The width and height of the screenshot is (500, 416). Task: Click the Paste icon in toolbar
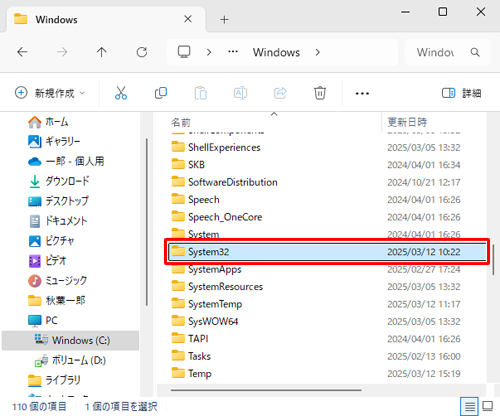click(x=201, y=93)
